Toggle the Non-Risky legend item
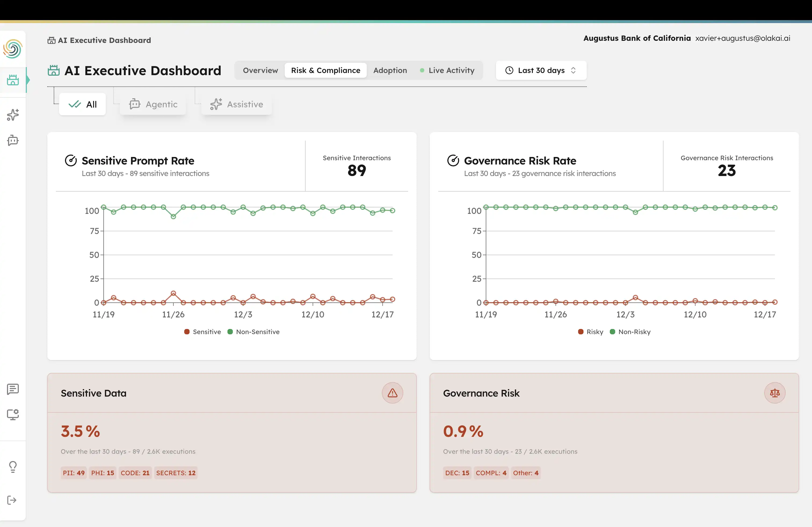812x527 pixels. (630, 332)
